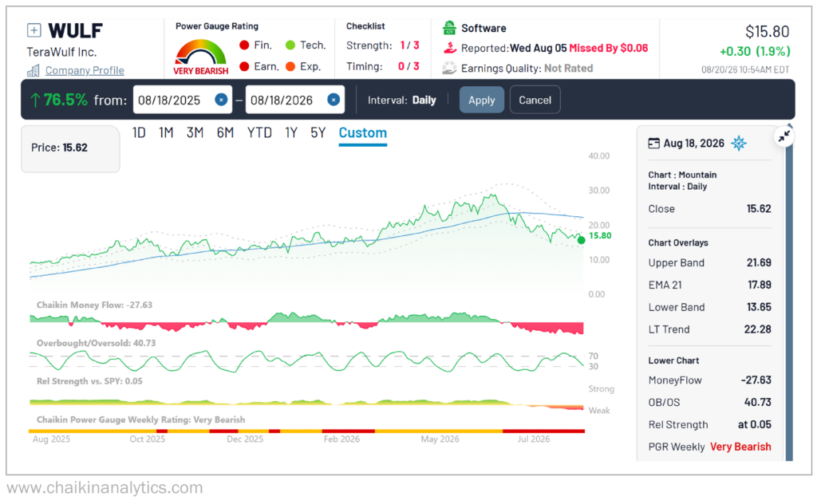Viewport: 817px width, 504px height.
Task: Click the Price: 15.62 box
Action: [70, 149]
